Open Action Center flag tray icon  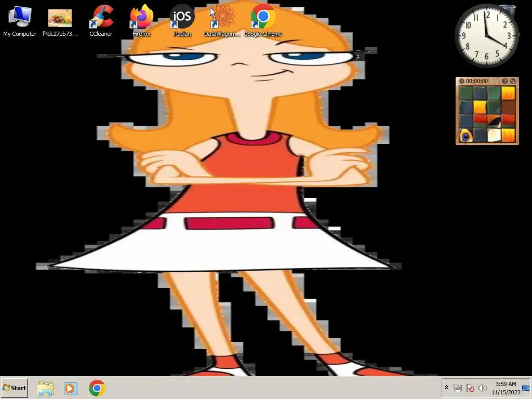click(x=470, y=388)
